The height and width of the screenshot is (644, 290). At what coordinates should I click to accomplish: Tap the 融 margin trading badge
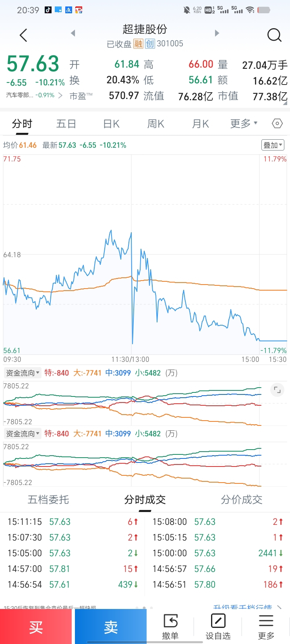(138, 43)
